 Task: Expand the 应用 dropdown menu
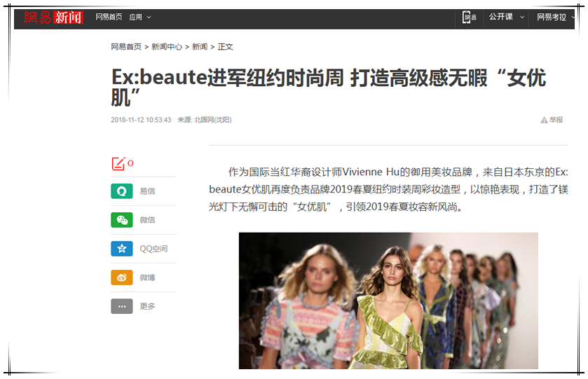click(x=140, y=18)
